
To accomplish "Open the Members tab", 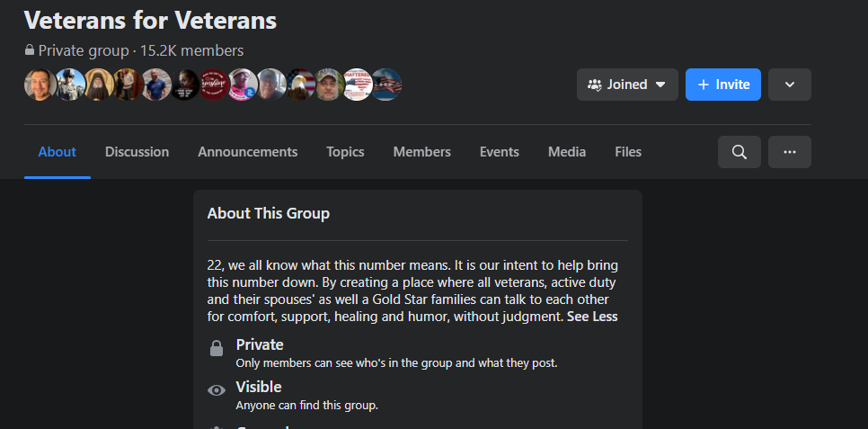I will pyautogui.click(x=421, y=152).
